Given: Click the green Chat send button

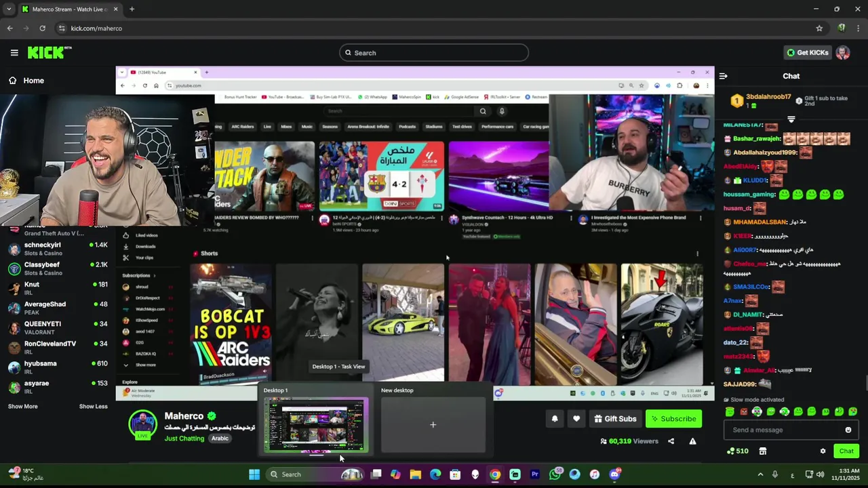Looking at the screenshot, I should (x=846, y=451).
